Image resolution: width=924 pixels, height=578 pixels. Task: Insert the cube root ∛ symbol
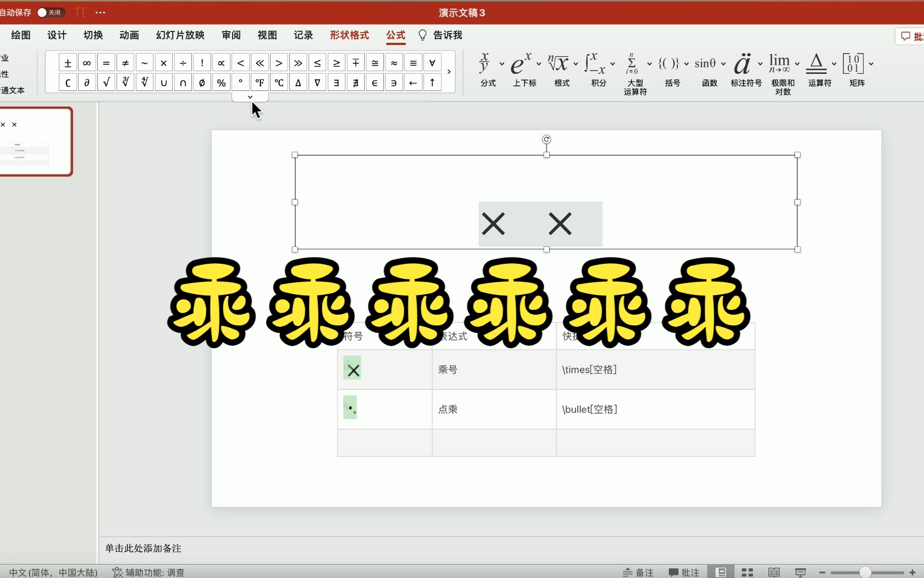pyautogui.click(x=125, y=82)
